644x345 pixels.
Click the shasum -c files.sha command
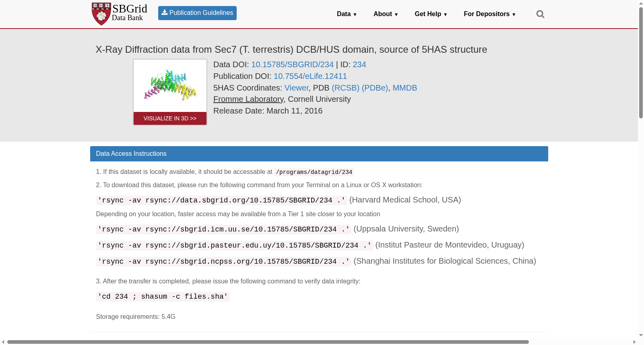coord(163,297)
